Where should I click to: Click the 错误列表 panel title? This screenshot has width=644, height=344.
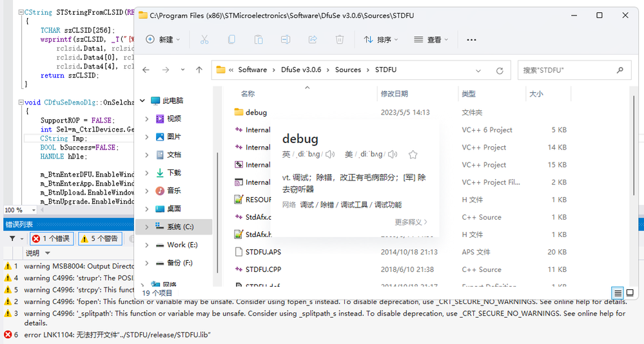pos(19,225)
